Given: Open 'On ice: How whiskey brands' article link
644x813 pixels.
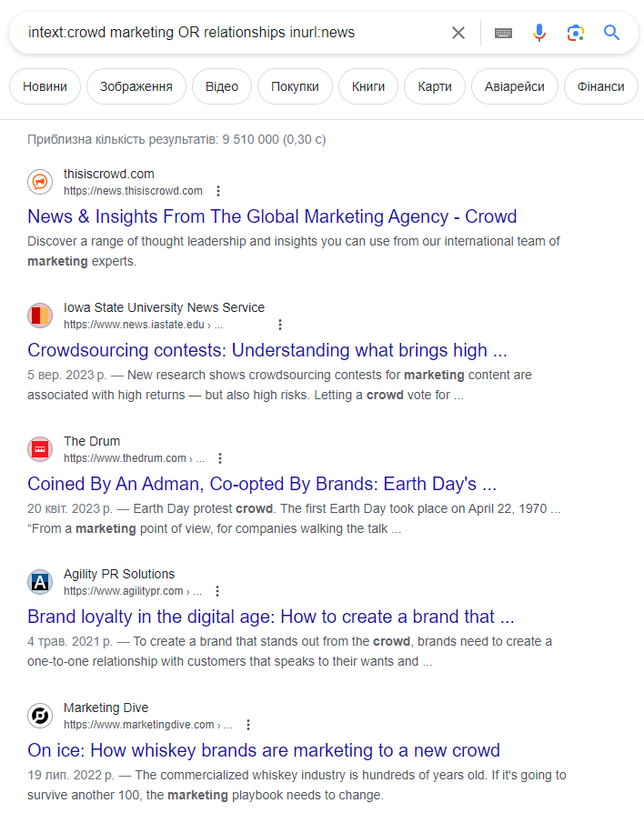Looking at the screenshot, I should (264, 750).
